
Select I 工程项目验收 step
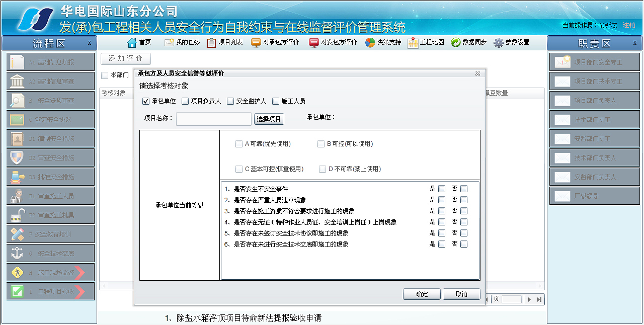(x=51, y=291)
